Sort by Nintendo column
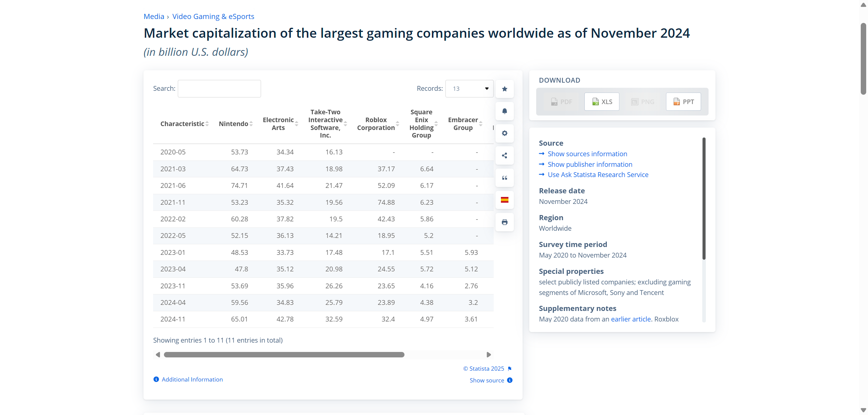 pyautogui.click(x=251, y=124)
